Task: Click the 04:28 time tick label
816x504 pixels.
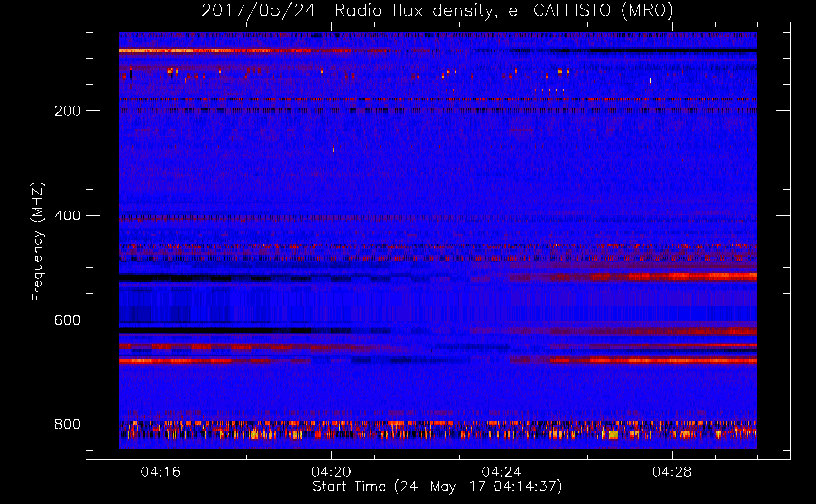Action: (x=672, y=472)
